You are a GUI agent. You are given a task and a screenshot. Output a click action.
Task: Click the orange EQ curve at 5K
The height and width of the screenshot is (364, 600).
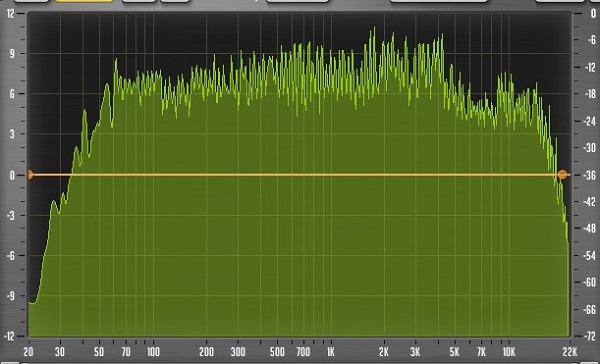(455, 175)
